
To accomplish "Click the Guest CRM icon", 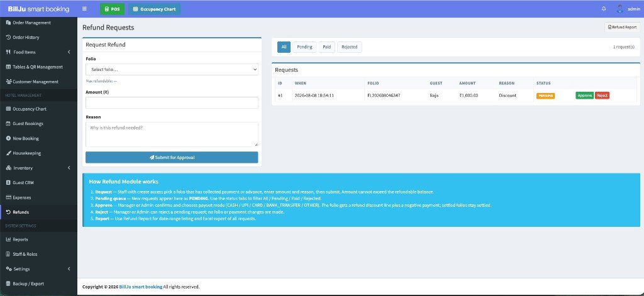I will point(8,183).
